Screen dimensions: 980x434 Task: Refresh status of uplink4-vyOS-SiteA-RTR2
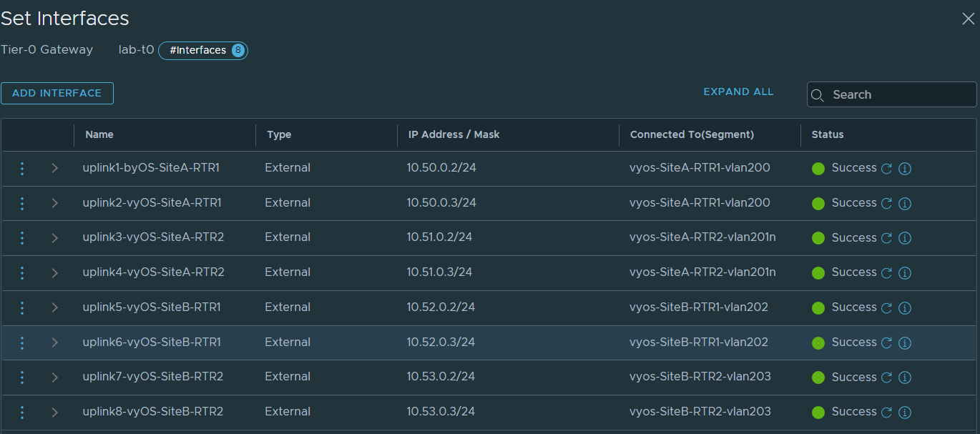886,273
